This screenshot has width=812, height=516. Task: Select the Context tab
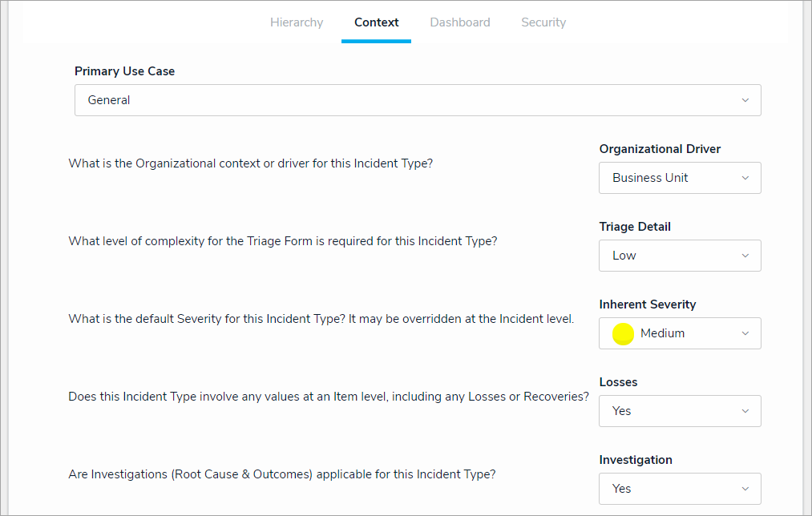(x=376, y=22)
